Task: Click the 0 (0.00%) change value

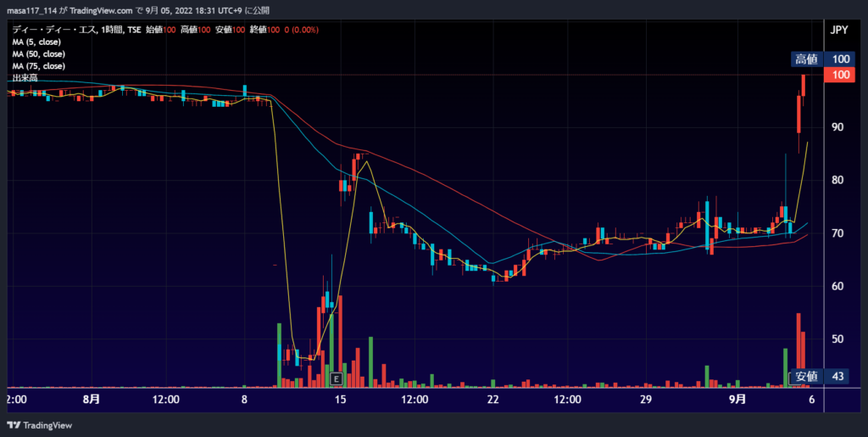Action: [x=301, y=30]
